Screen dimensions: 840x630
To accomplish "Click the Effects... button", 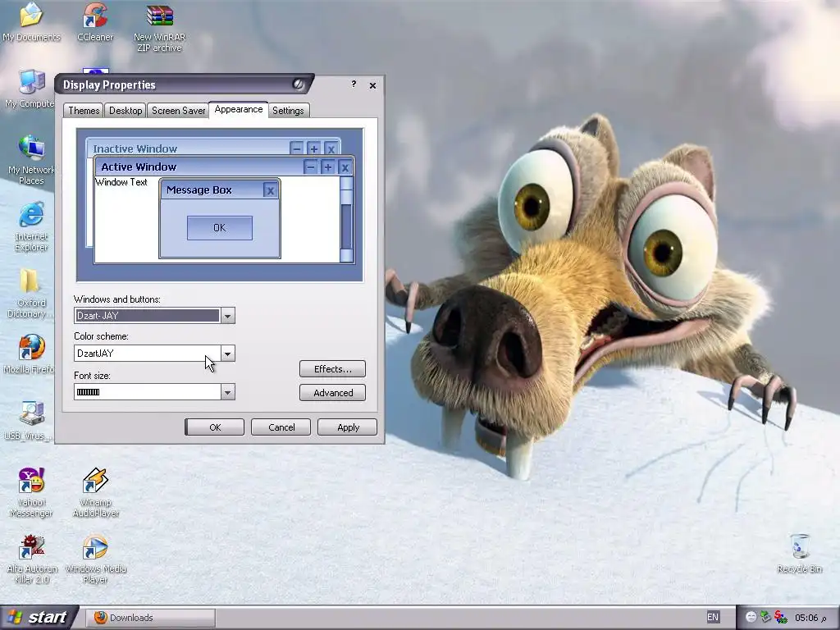I will [x=333, y=369].
